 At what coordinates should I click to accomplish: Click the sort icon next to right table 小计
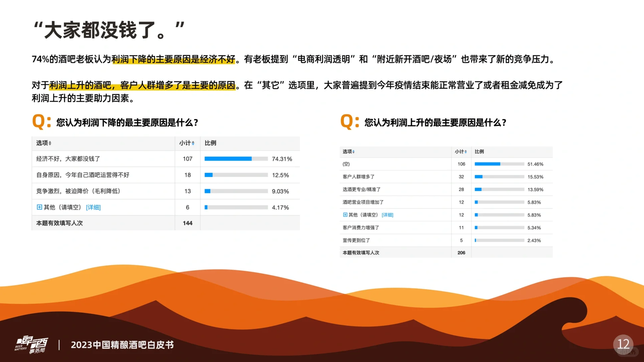click(466, 152)
